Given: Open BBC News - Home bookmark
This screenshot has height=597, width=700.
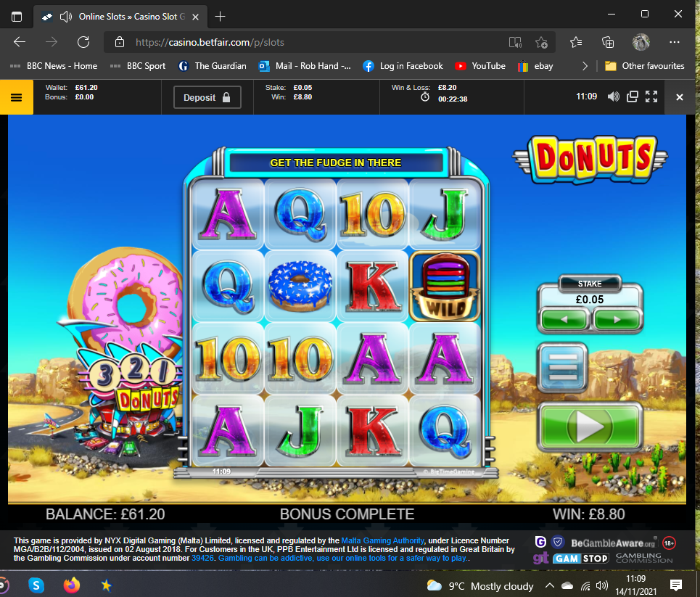Looking at the screenshot, I should point(54,66).
